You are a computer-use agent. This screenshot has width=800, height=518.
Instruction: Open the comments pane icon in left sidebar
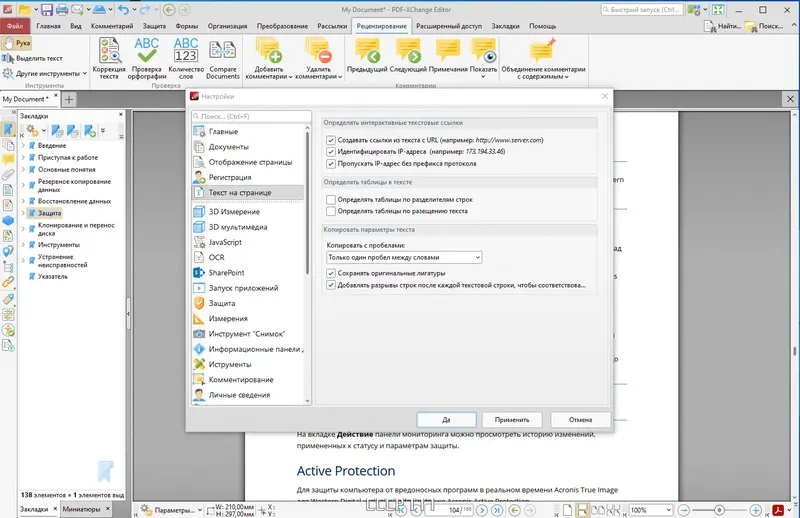click(x=8, y=159)
